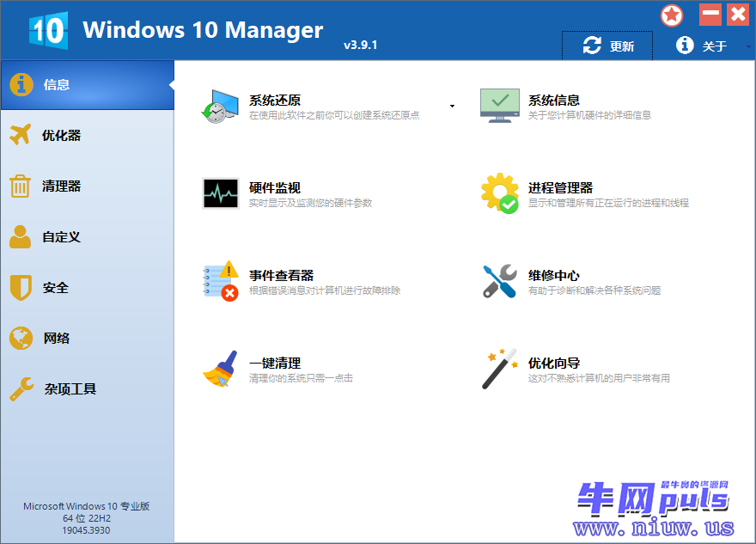Click the 维修中心 crossed tools icon
Screen dimensions: 756x544
point(500,281)
